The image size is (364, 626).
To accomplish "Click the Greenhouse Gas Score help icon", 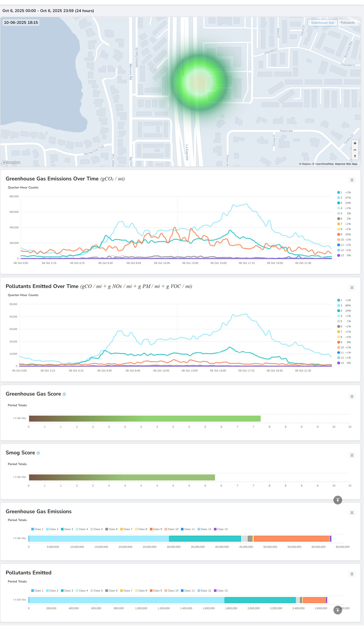I will (x=64, y=394).
